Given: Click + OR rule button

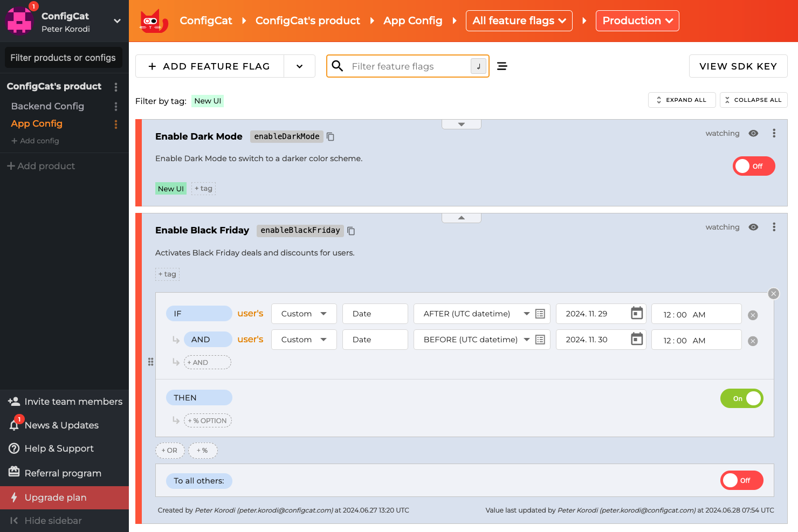Looking at the screenshot, I should (x=170, y=451).
